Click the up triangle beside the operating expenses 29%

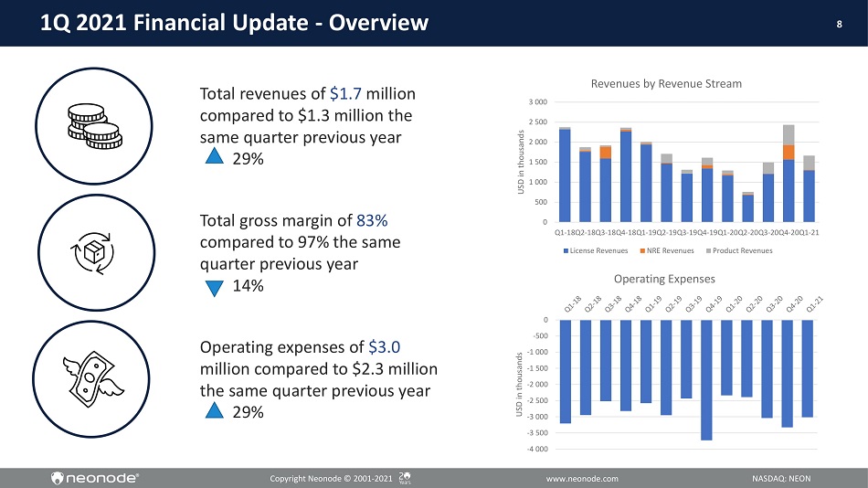pos(214,410)
